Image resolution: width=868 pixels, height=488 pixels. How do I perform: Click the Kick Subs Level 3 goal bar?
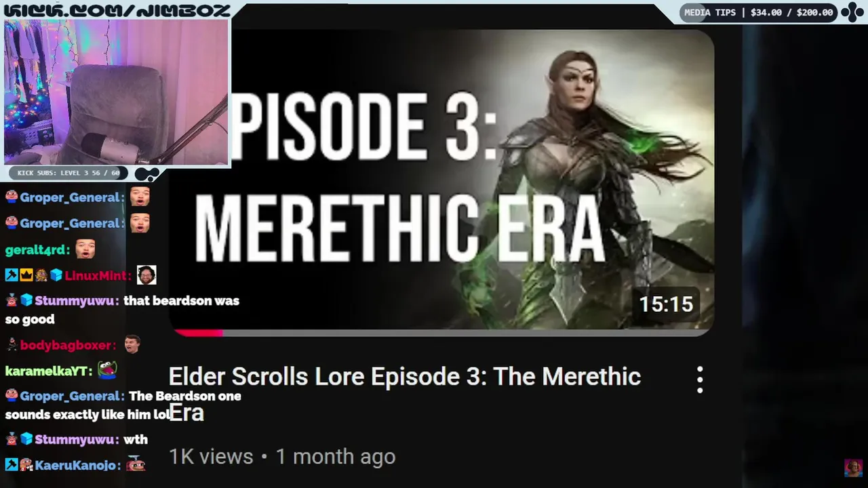click(68, 173)
